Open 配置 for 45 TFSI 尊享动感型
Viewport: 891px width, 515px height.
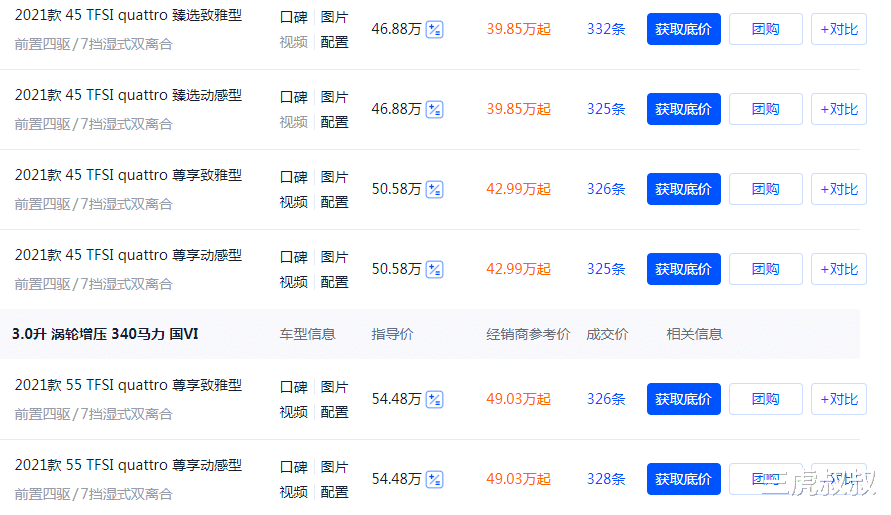(x=334, y=283)
